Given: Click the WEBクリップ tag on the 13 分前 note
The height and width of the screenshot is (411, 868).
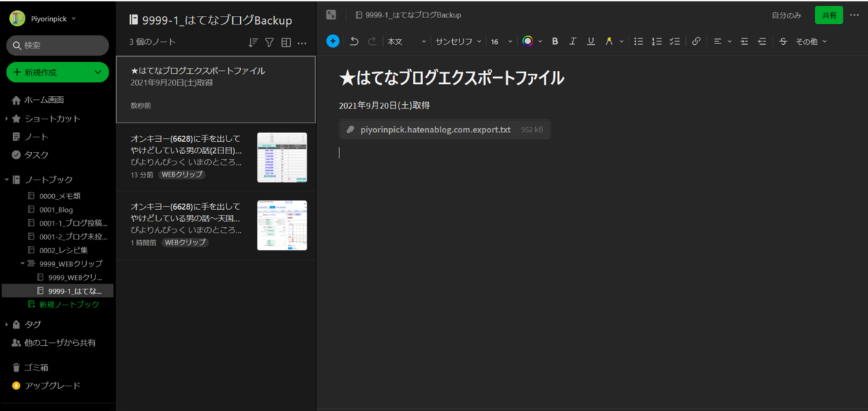Looking at the screenshot, I should tap(182, 175).
